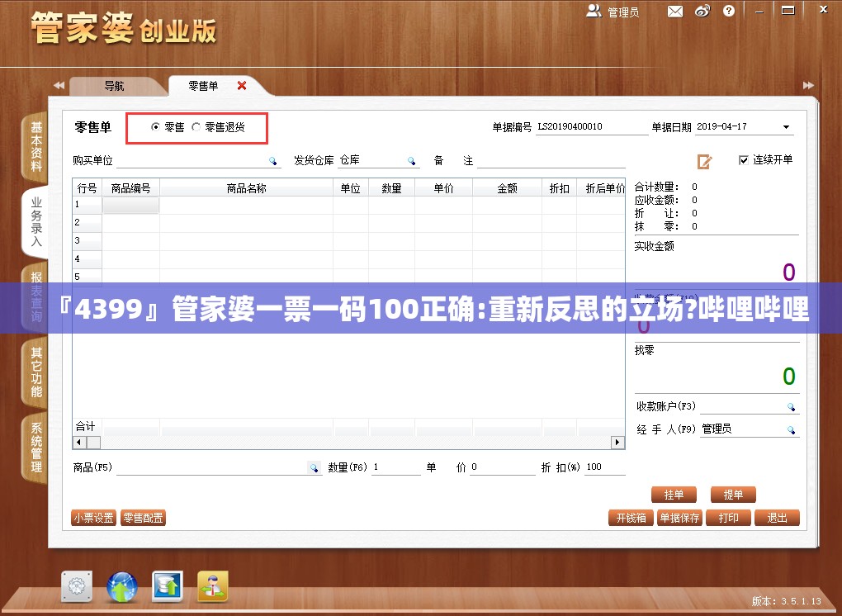This screenshot has height=616, width=842.
Task: Click the 管理员 user icon
Action: click(x=594, y=11)
